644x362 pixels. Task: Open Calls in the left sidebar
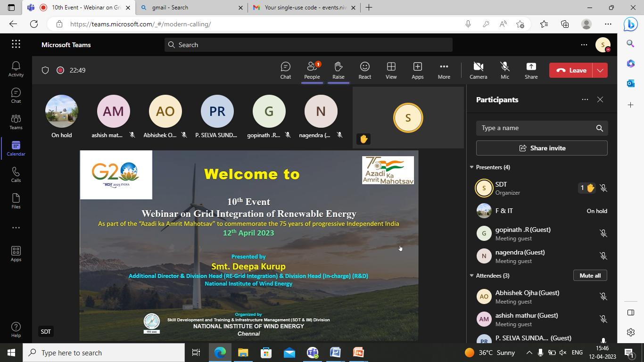coord(16,174)
